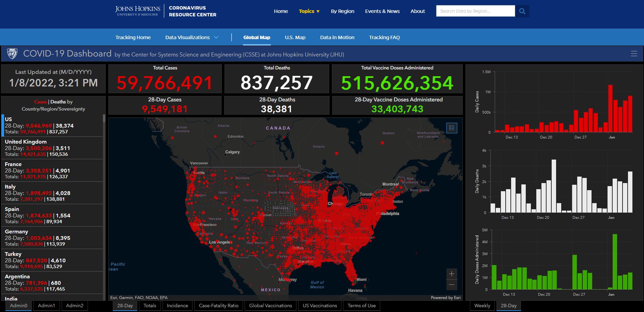Select Turkey in country list
The image size is (644, 312).
tap(52, 260)
